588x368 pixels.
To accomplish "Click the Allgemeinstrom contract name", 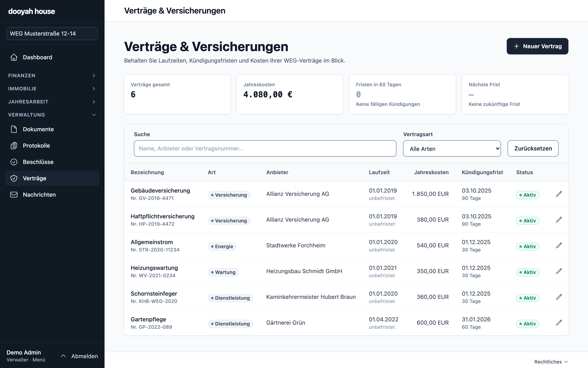I will point(152,242).
